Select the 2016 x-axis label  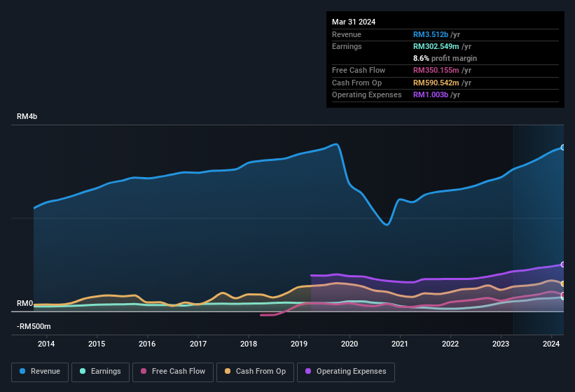pos(147,344)
